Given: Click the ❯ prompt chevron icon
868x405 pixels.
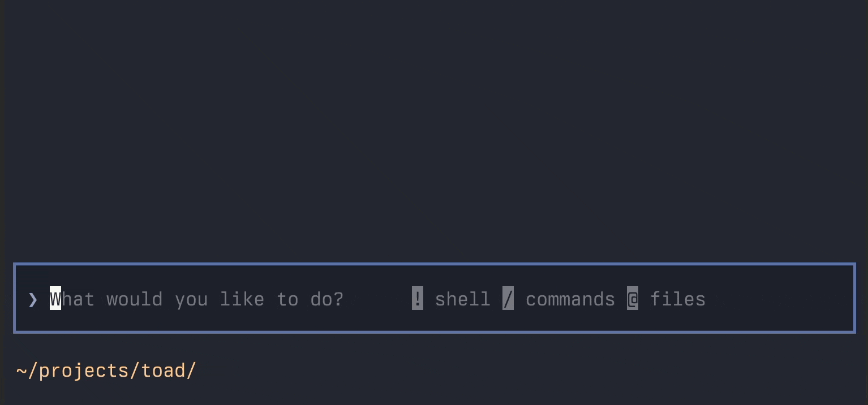Looking at the screenshot, I should [33, 299].
